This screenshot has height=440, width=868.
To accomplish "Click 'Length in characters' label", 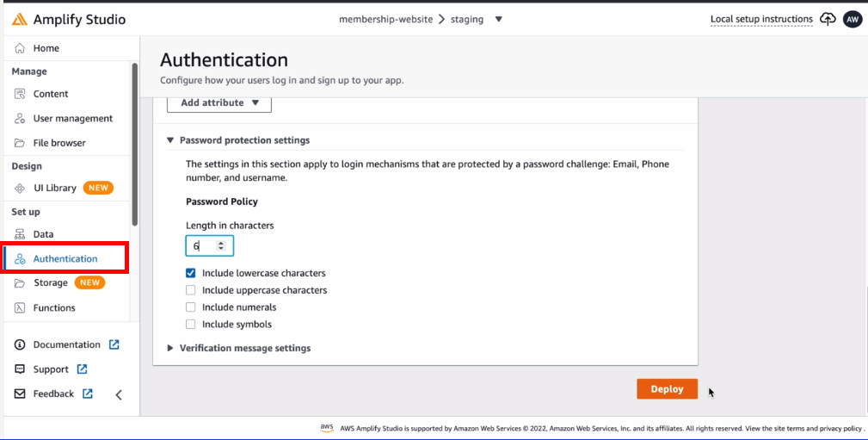I will [230, 226].
